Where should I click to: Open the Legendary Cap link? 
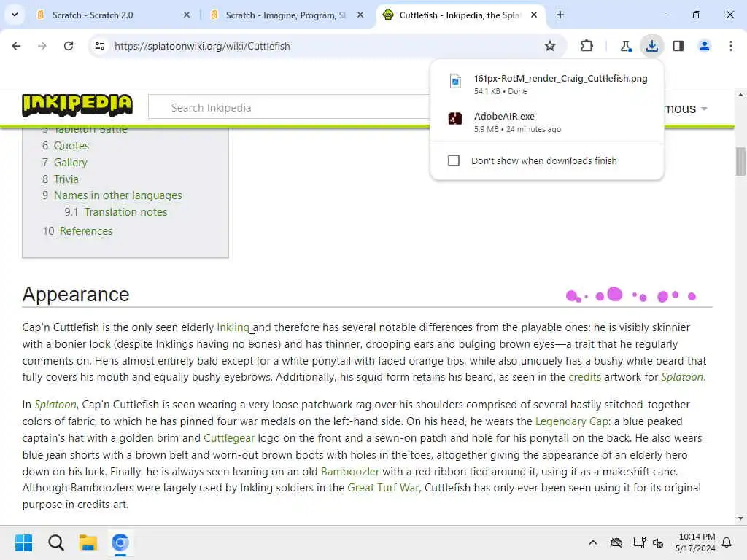tap(572, 421)
